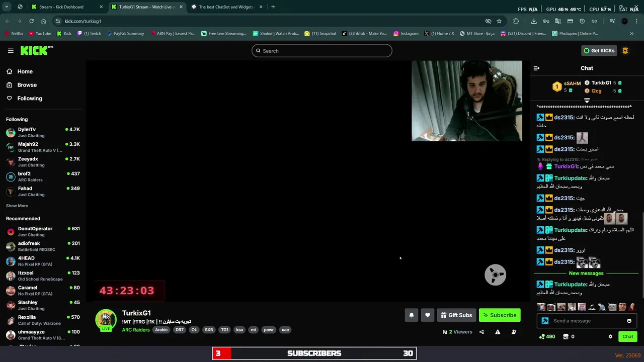Expand the chat leaderboard with the chevron
The width and height of the screenshot is (644, 362).
click(x=587, y=101)
